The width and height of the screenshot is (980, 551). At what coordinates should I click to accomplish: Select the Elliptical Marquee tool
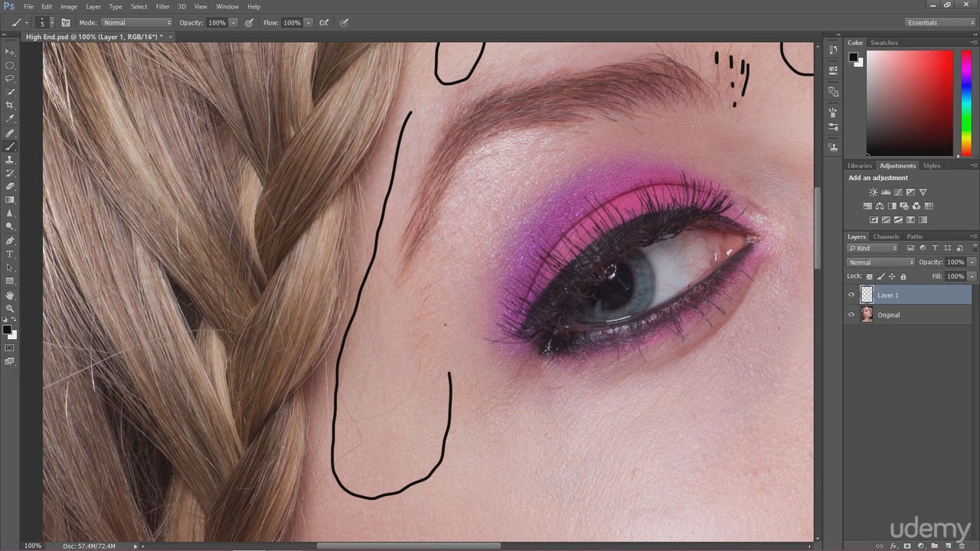click(x=10, y=65)
